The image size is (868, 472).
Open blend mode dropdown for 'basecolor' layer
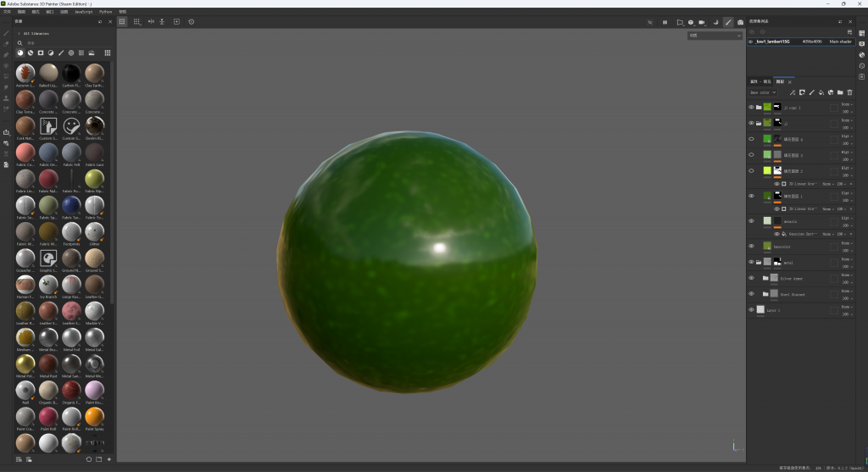pyautogui.click(x=847, y=243)
